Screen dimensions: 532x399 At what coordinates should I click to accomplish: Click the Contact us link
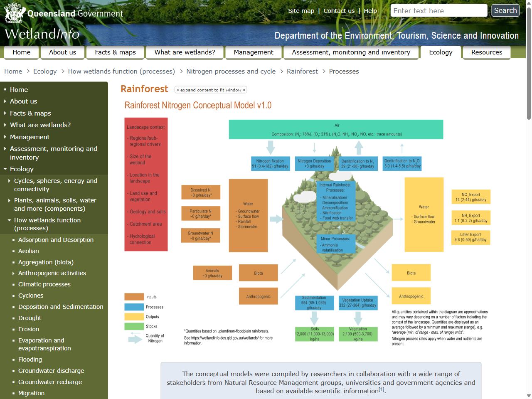[339, 11]
